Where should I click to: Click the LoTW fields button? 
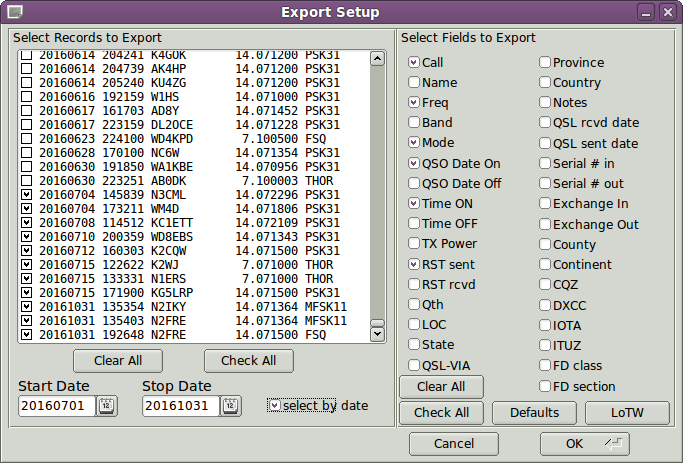click(x=627, y=412)
